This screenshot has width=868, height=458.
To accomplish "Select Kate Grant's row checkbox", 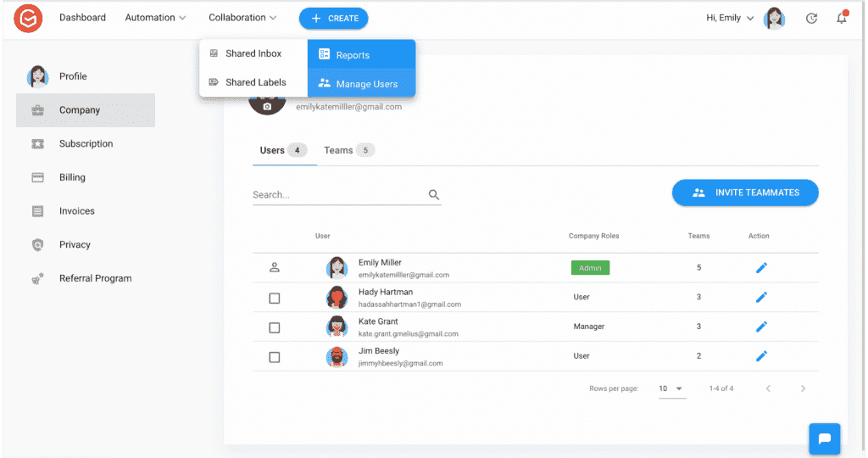I will tap(274, 327).
